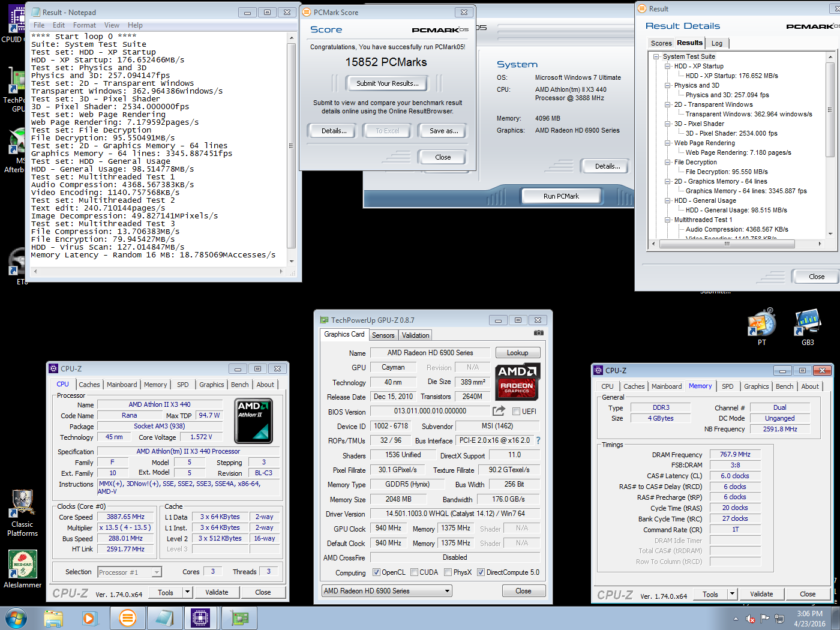The image size is (840, 630).
Task: Click the Submit Your Results button
Action: click(x=388, y=83)
